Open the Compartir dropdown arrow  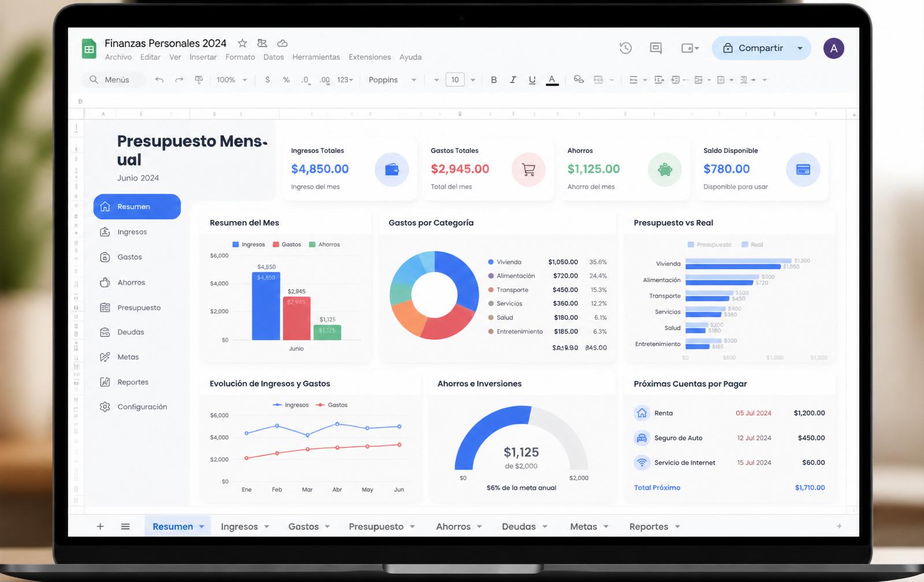pyautogui.click(x=800, y=48)
